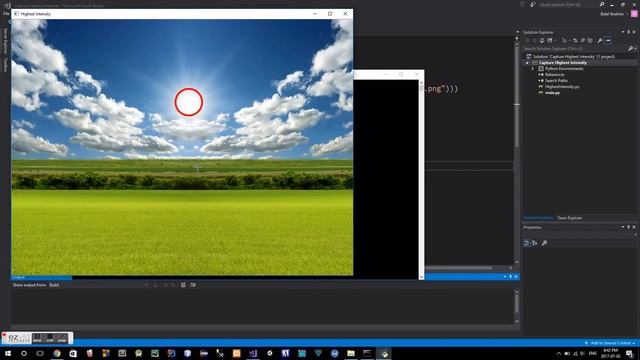This screenshot has height=360, width=640.
Task: Toggle Word Wrap in the Output toolbar
Action: (193, 285)
